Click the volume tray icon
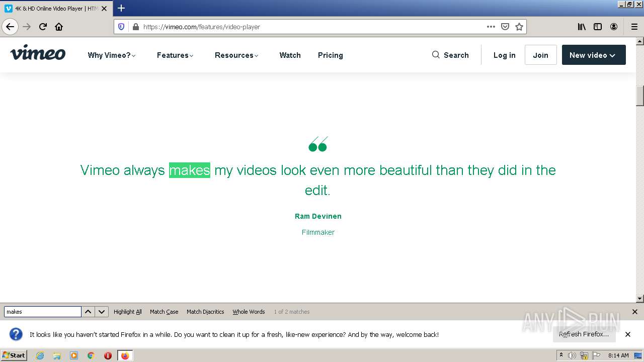The height and width of the screenshot is (362, 644). [572, 355]
